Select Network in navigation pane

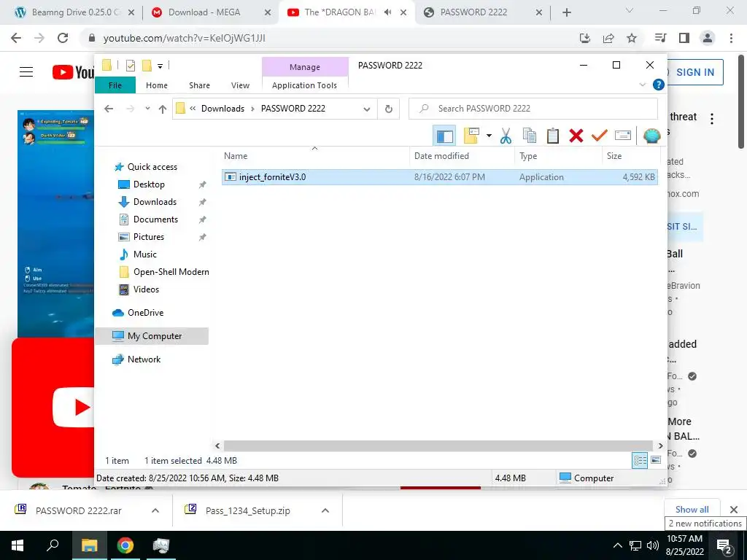point(144,359)
